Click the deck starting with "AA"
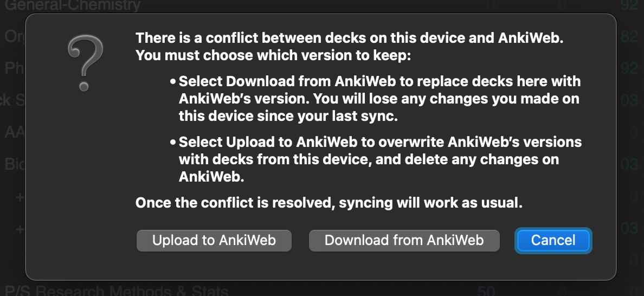 point(15,132)
